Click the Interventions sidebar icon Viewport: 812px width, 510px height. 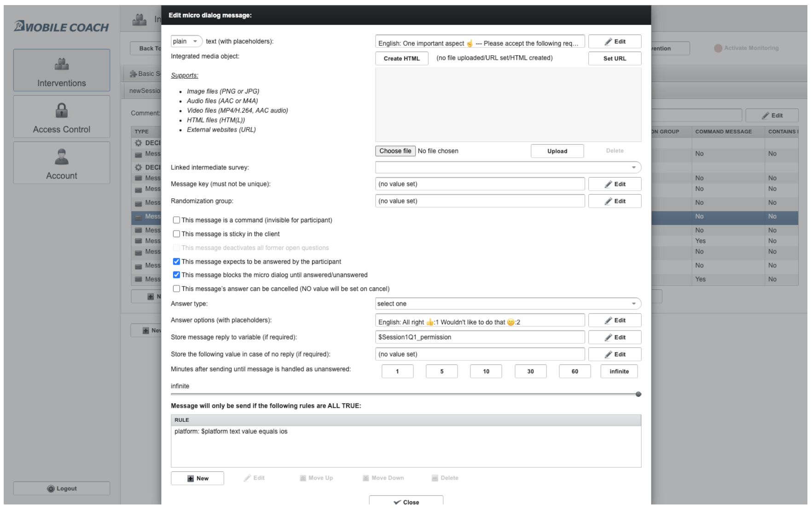pos(62,64)
